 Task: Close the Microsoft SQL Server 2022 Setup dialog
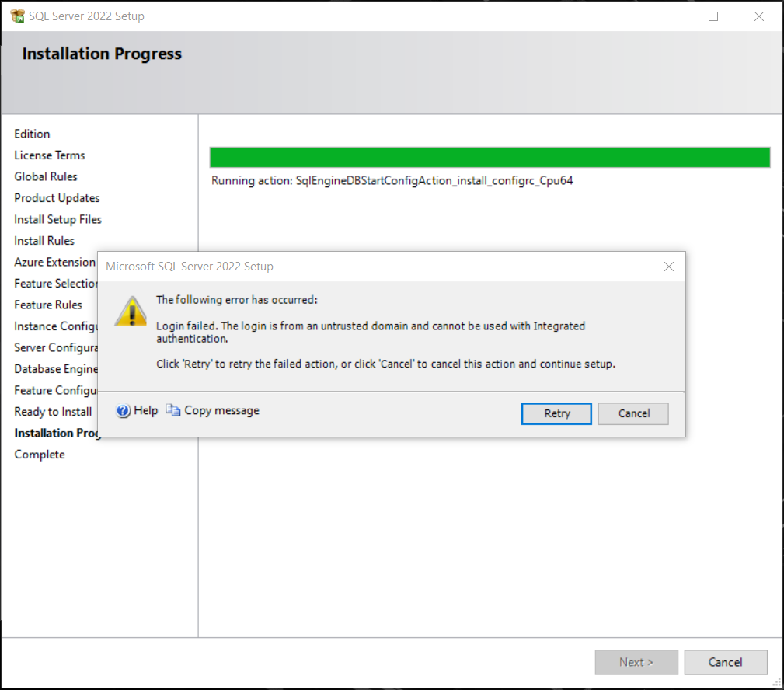click(668, 267)
